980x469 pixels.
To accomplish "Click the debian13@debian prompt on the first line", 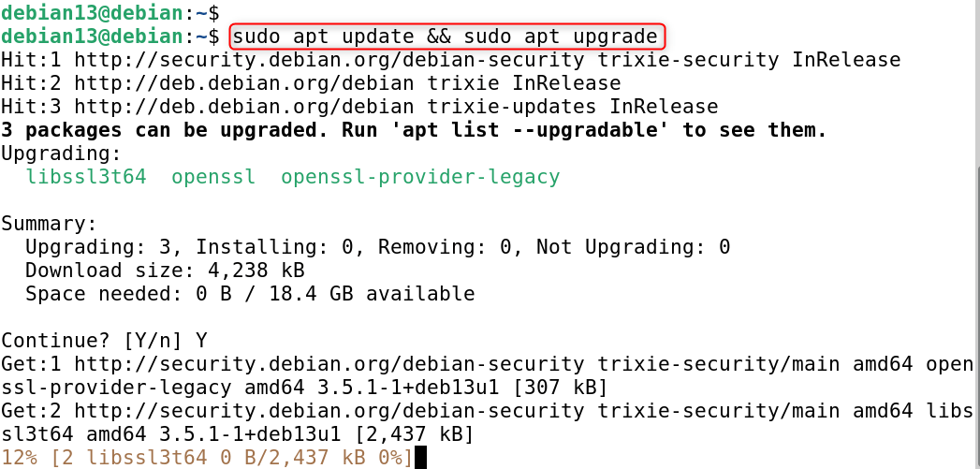I will 94,13.
